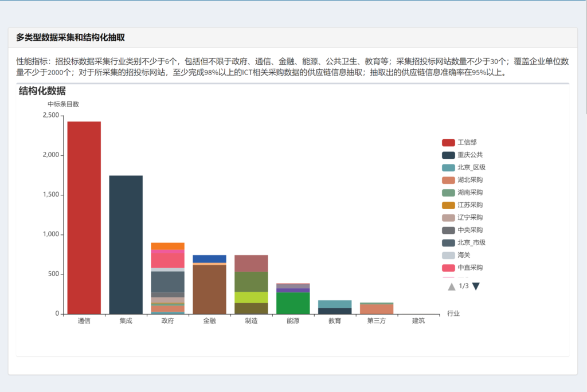Click the blue top segment of the 金融 bar

[210, 259]
